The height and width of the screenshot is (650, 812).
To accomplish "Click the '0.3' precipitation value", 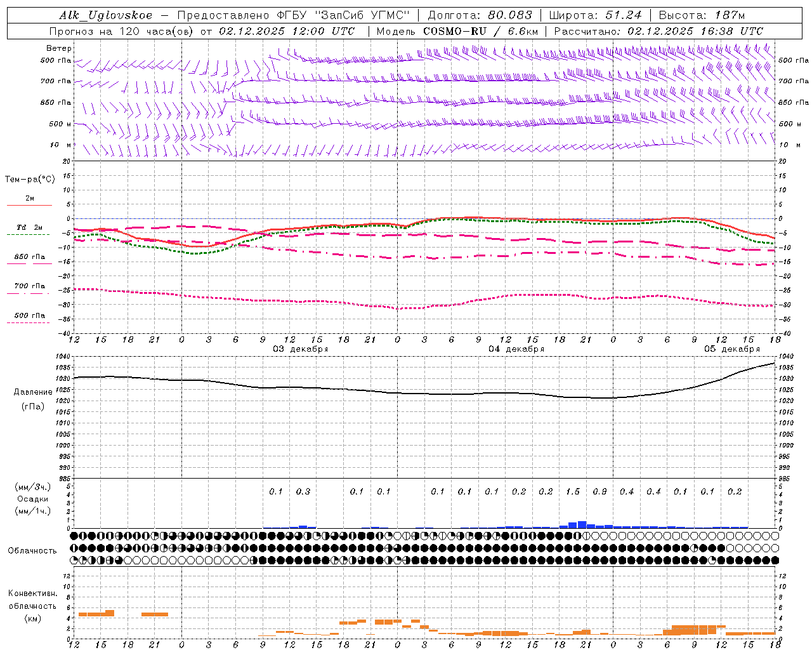I will [303, 492].
